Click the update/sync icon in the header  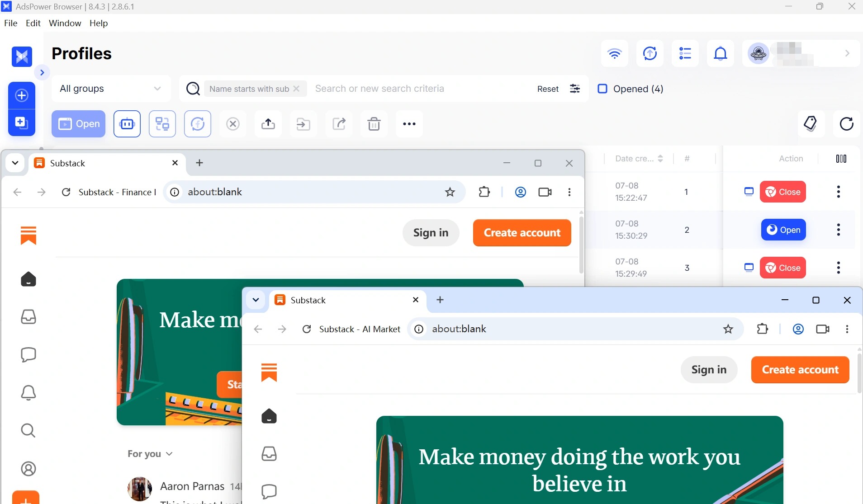point(650,53)
